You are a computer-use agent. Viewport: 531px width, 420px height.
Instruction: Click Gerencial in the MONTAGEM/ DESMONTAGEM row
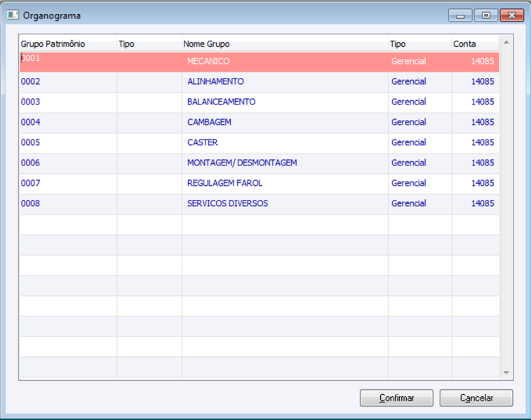click(408, 163)
